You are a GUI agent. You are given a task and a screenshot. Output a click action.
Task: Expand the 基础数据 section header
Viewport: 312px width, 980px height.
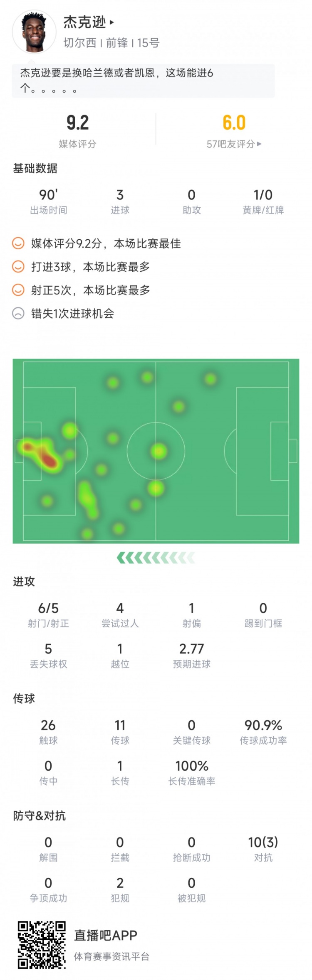[36, 169]
